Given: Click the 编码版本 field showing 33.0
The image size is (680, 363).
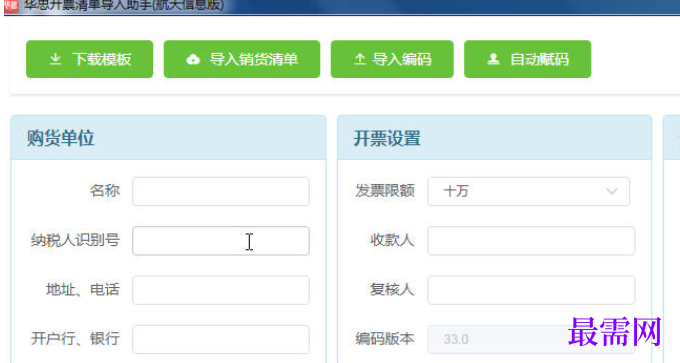Looking at the screenshot, I should tap(531, 339).
